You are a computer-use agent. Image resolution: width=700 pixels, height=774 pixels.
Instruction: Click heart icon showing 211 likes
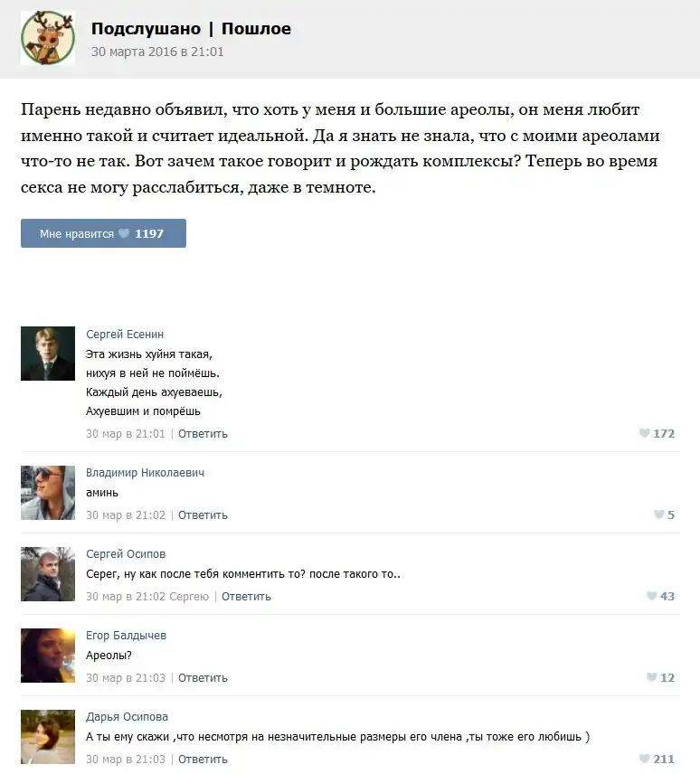644,759
